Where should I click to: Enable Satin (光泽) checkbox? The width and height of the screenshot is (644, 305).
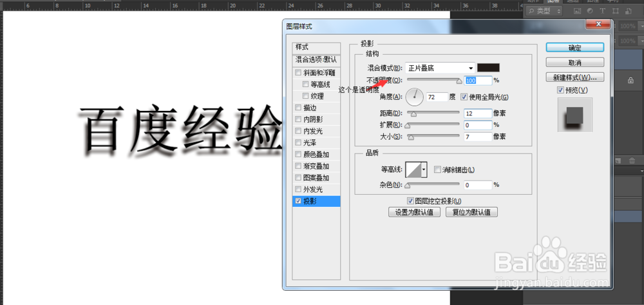tap(298, 143)
